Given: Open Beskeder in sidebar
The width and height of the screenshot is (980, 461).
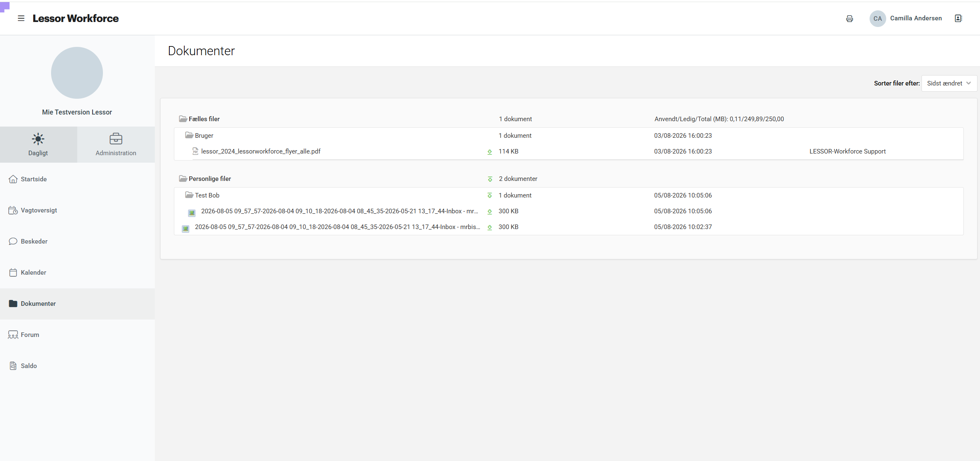Looking at the screenshot, I should tap(77, 241).
